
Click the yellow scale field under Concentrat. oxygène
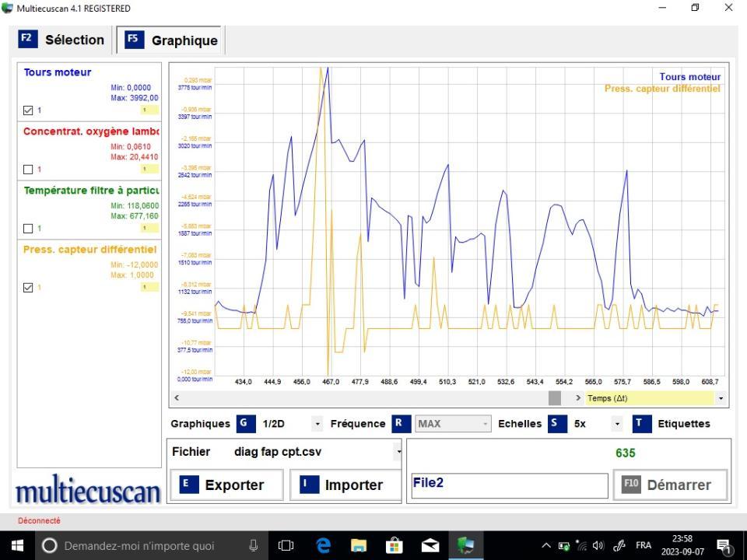[149, 169]
